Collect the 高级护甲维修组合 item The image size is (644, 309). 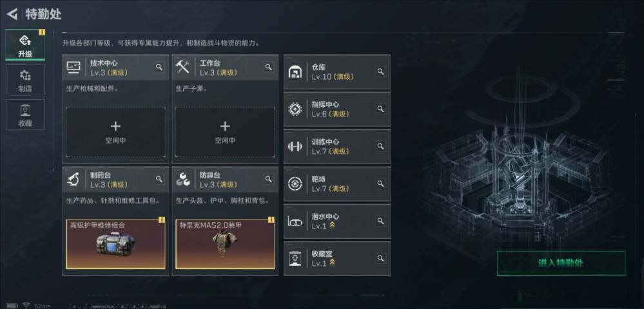[x=116, y=244]
